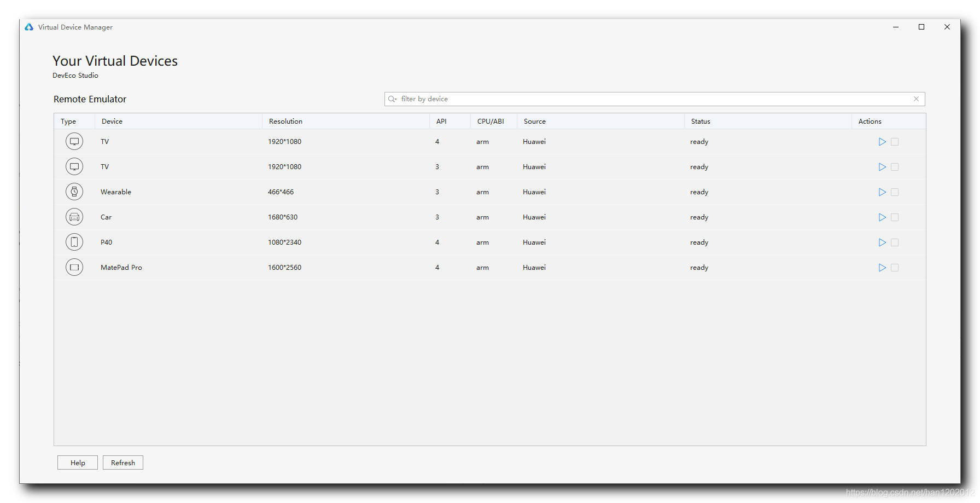Launch the API 4 TV emulator
This screenshot has height=503, width=980.
coord(882,142)
